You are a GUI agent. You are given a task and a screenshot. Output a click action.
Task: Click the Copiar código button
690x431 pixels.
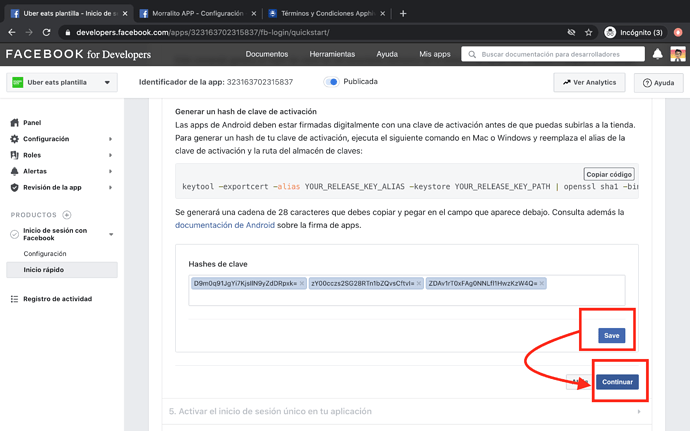(609, 174)
